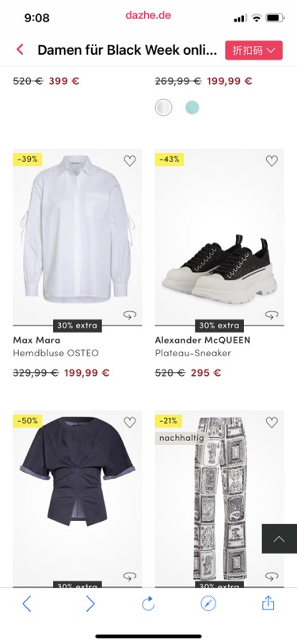Viewport: 297px width, 644px height.
Task: Tap the red back arrow in header
Action: pyautogui.click(x=20, y=50)
